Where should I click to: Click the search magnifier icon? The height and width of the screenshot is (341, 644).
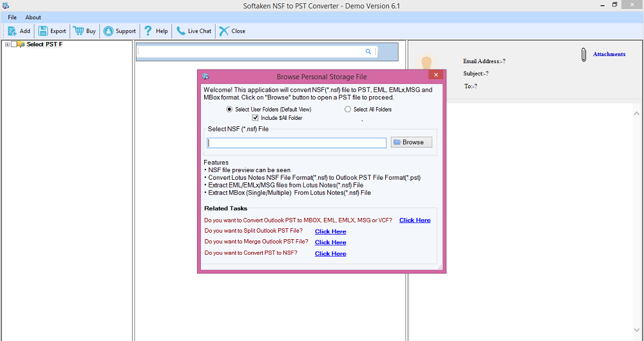368,52
